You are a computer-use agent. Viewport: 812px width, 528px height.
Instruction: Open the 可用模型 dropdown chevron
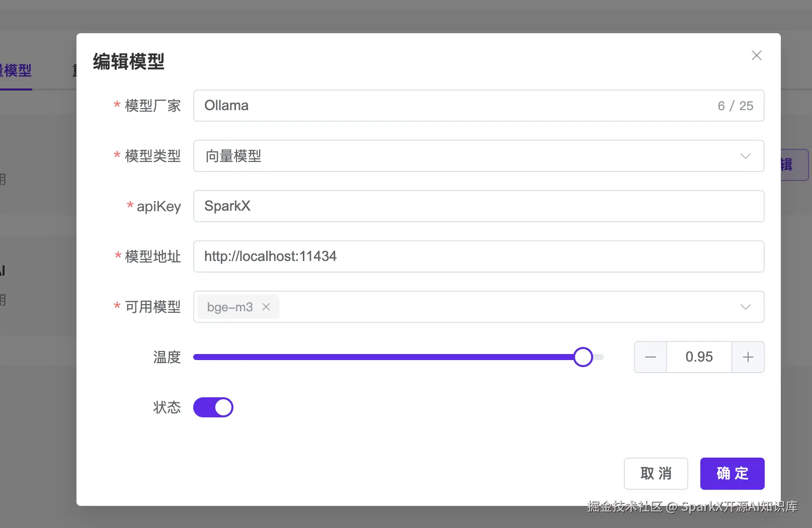pos(746,307)
